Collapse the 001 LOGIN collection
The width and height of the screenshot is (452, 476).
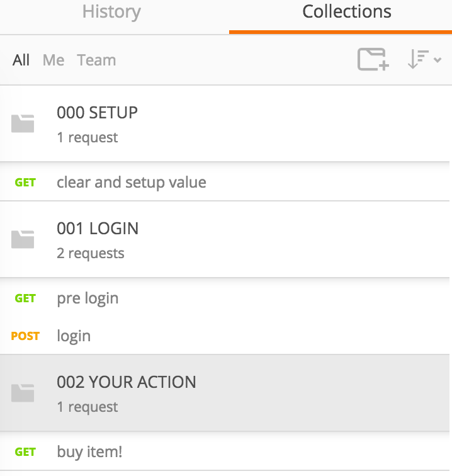click(98, 229)
